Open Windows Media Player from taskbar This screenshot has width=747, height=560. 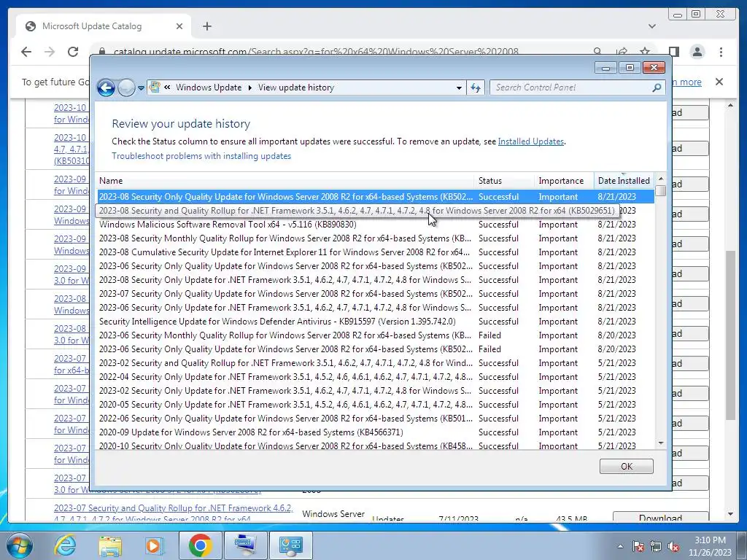[154, 545]
